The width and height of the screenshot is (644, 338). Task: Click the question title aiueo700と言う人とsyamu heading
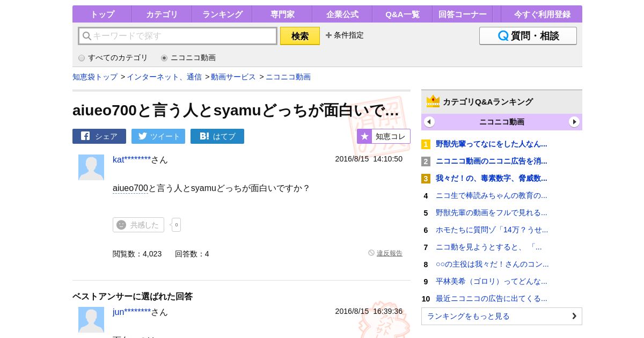(236, 110)
